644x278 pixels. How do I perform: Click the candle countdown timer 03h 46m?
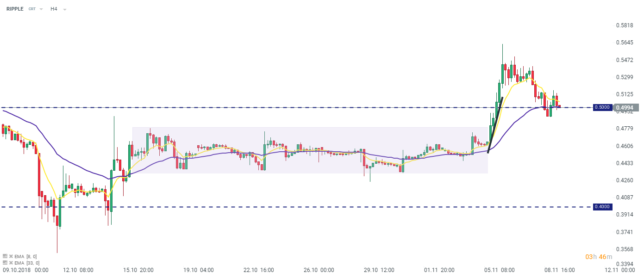pos(599,257)
